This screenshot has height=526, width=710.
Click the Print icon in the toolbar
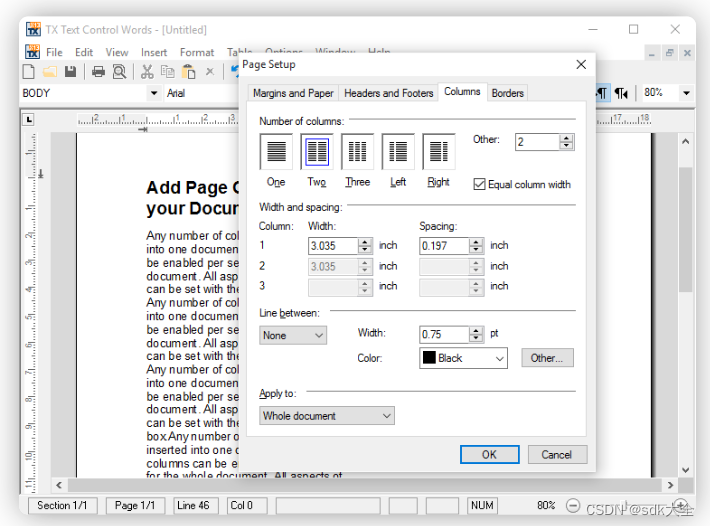(x=98, y=71)
